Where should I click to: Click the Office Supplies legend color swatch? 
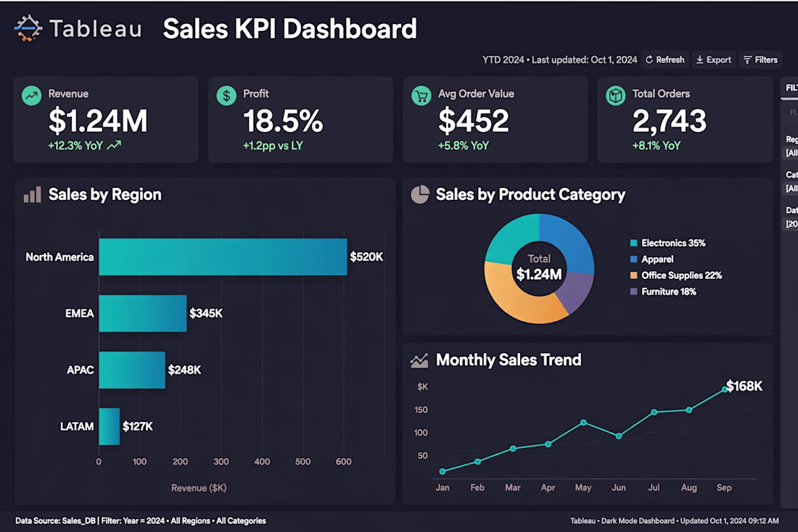[x=633, y=275]
